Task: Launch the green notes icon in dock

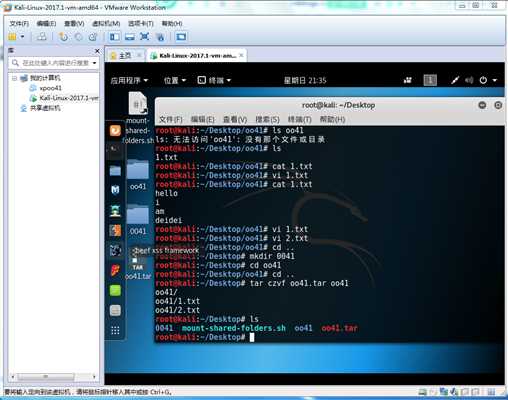Action: pyautogui.click(x=115, y=290)
